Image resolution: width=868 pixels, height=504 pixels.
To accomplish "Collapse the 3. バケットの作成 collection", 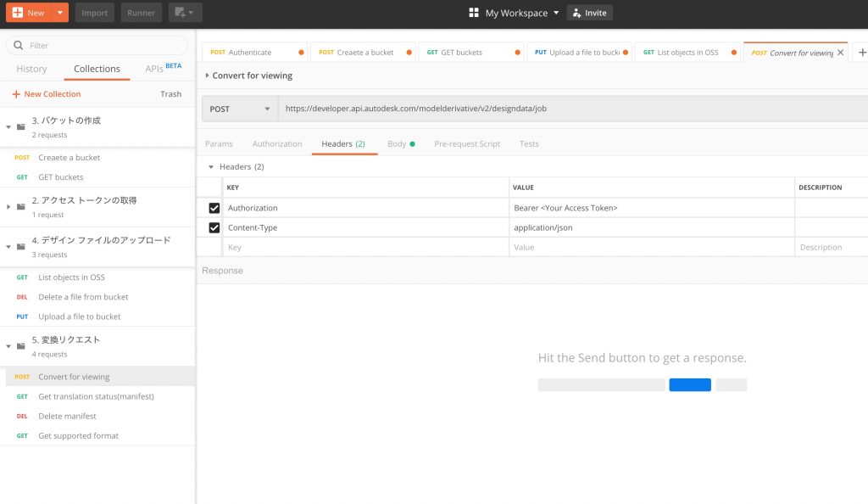I will click(x=8, y=126).
